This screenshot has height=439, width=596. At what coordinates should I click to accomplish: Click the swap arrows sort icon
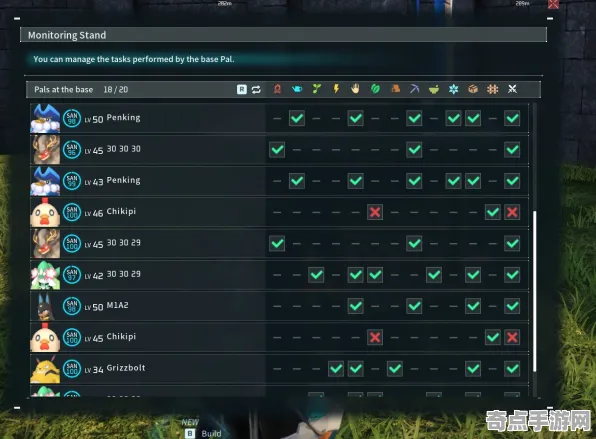[256, 90]
